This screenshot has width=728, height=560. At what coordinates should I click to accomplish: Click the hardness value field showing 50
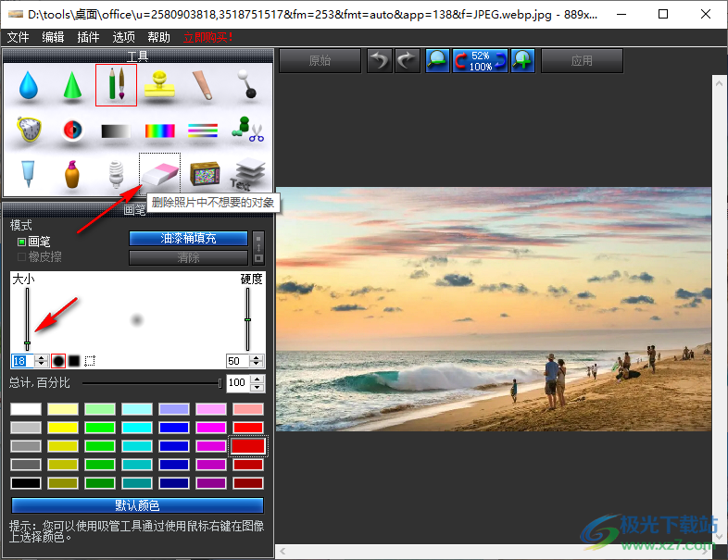238,361
